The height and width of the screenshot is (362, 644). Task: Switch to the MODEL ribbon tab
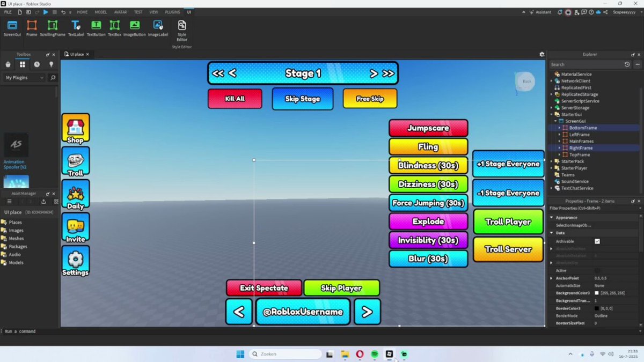pyautogui.click(x=101, y=12)
